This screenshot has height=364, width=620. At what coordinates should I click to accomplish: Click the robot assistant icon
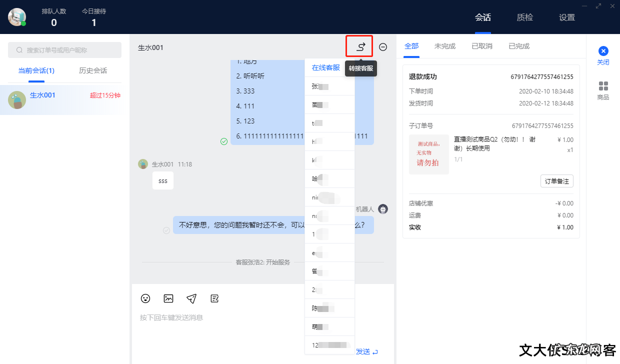pos(382,208)
